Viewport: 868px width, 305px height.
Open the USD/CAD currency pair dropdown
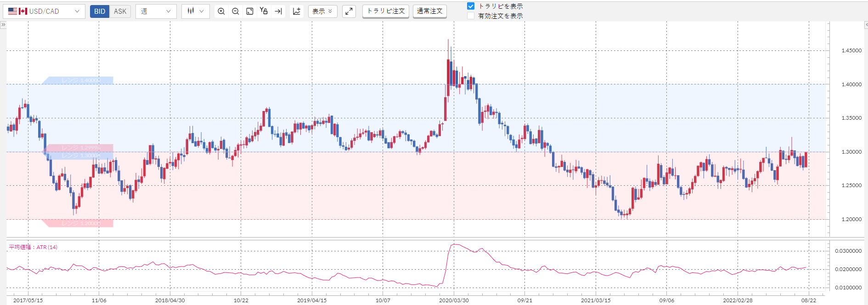pyautogui.click(x=44, y=11)
